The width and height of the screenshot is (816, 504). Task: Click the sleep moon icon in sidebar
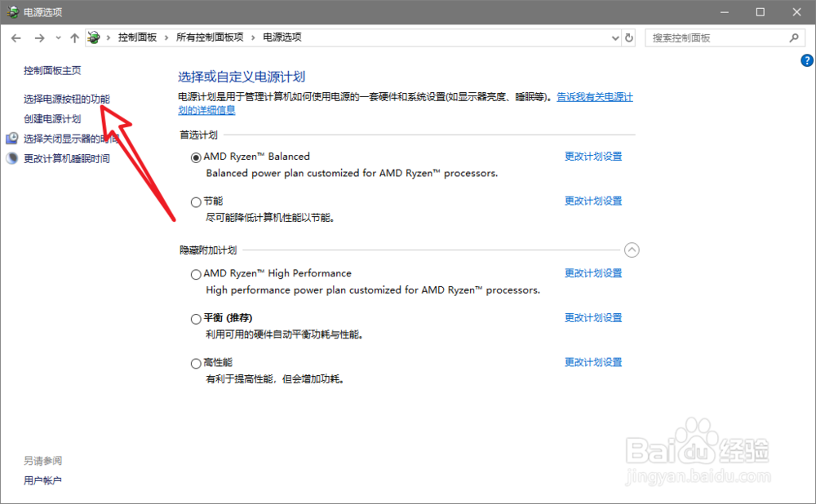tap(12, 158)
